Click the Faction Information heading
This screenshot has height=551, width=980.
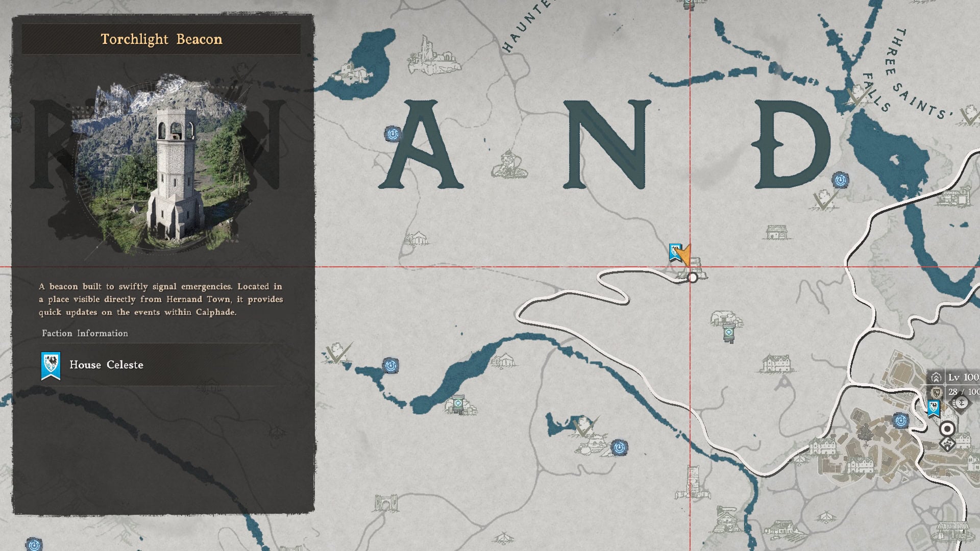tap(85, 333)
